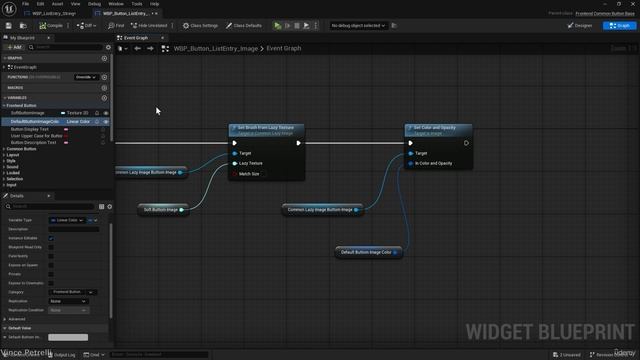Image resolution: width=640 pixels, height=360 pixels.
Task: Enable the Private checkbox
Action: tap(51, 274)
